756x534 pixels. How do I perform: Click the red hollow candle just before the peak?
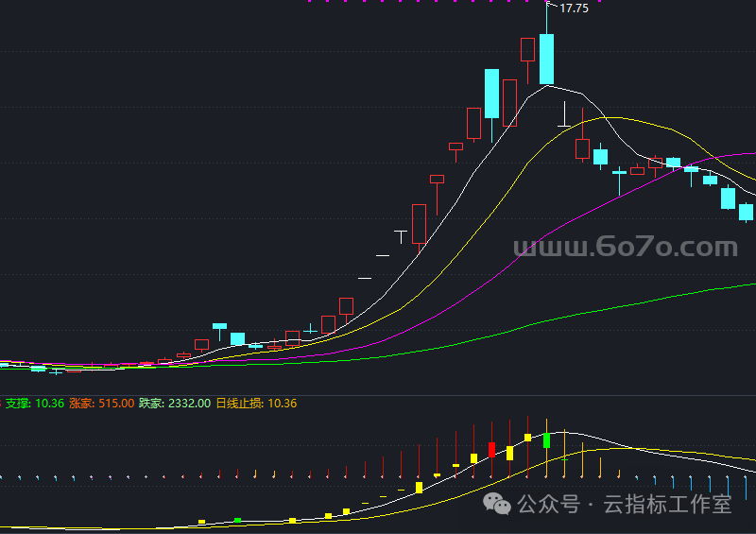tap(528, 49)
